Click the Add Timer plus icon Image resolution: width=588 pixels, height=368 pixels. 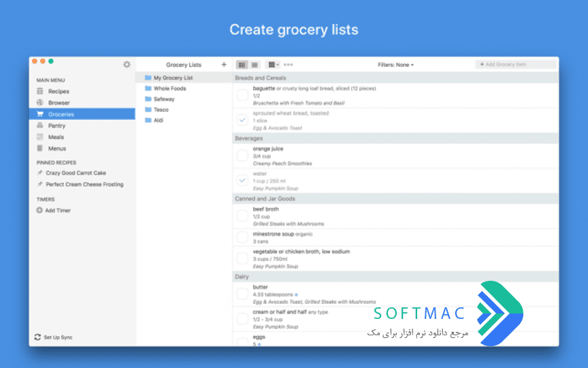[39, 211]
